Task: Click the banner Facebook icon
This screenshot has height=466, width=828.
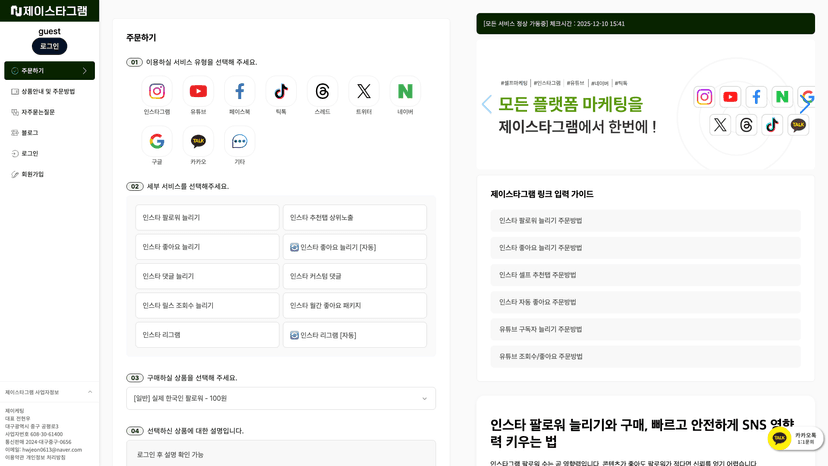Action: pos(756,97)
